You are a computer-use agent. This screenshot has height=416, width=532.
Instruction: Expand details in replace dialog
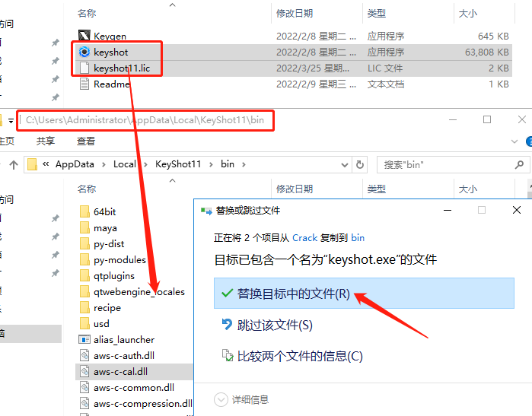click(x=221, y=400)
